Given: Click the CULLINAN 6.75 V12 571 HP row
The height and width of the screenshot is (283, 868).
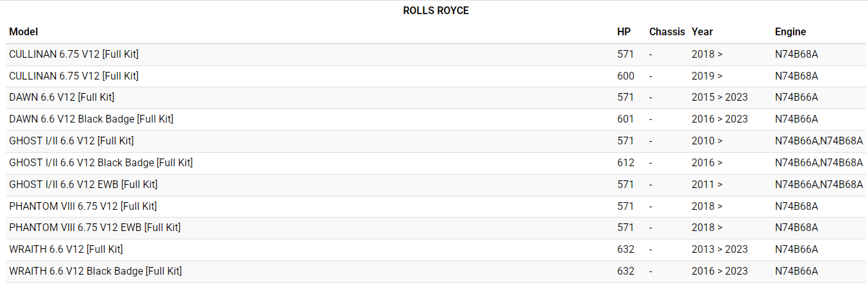Looking at the screenshot, I should pos(74,55).
